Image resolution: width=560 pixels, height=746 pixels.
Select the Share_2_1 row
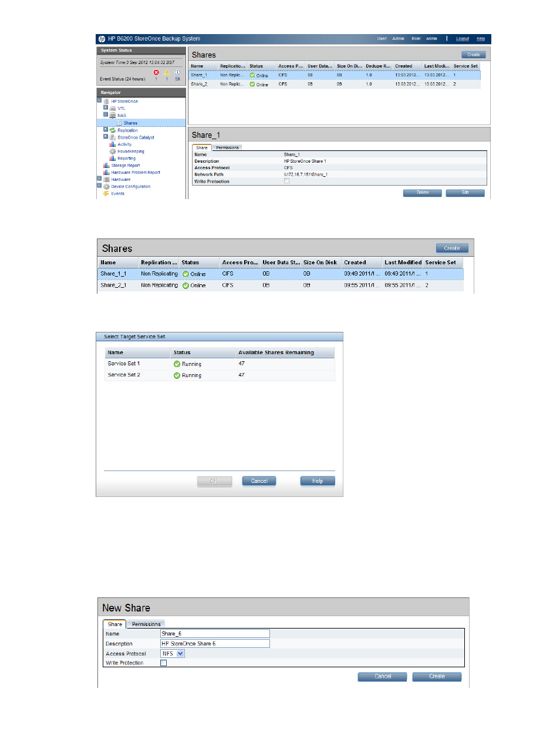(281, 285)
